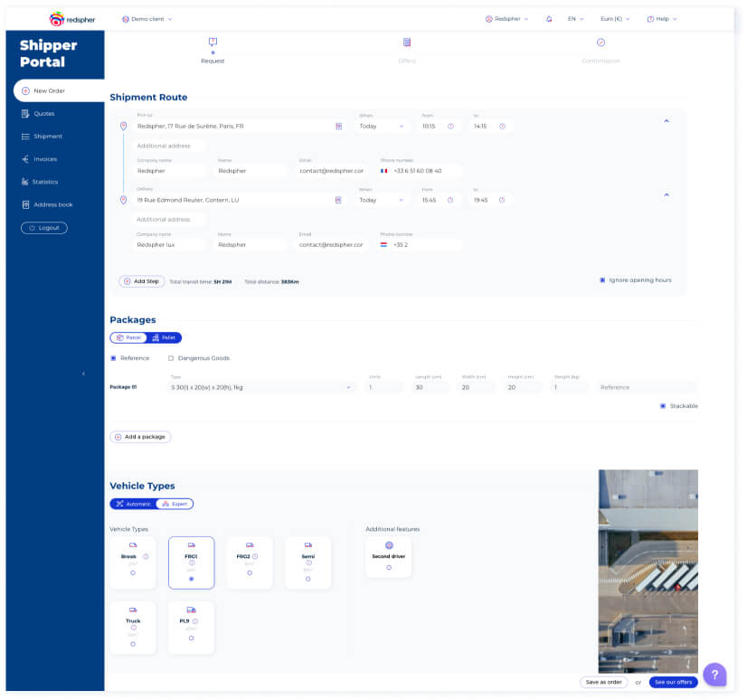Open address book for delivery address
The height and width of the screenshot is (700, 747).
tap(338, 200)
